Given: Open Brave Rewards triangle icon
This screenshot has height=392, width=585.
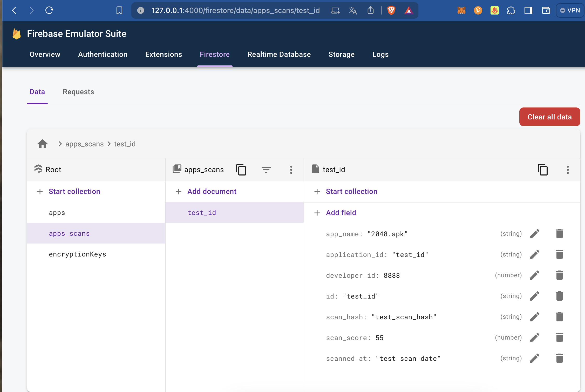Looking at the screenshot, I should point(409,10).
